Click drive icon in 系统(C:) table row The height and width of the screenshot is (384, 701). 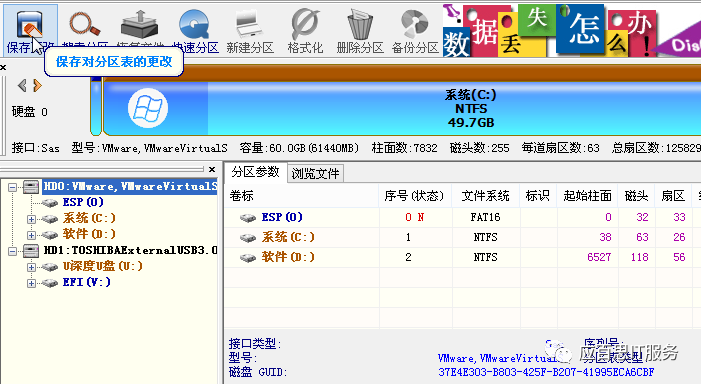point(248,238)
